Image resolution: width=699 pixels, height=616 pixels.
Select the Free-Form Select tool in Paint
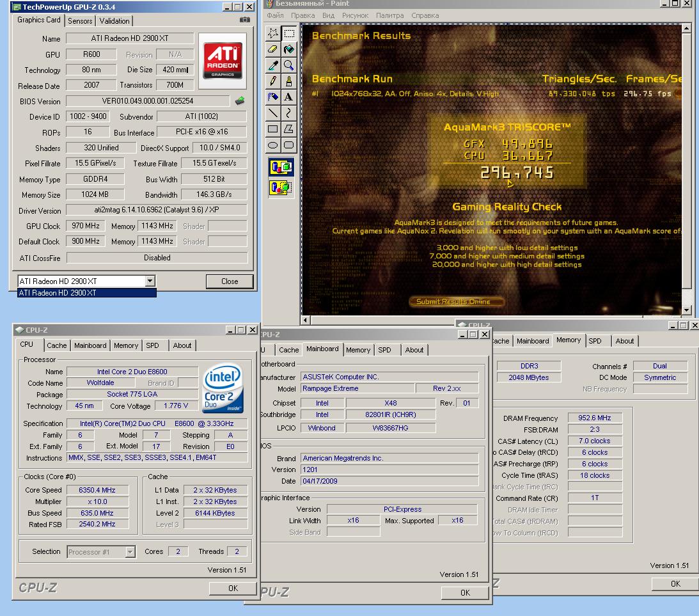click(x=273, y=33)
